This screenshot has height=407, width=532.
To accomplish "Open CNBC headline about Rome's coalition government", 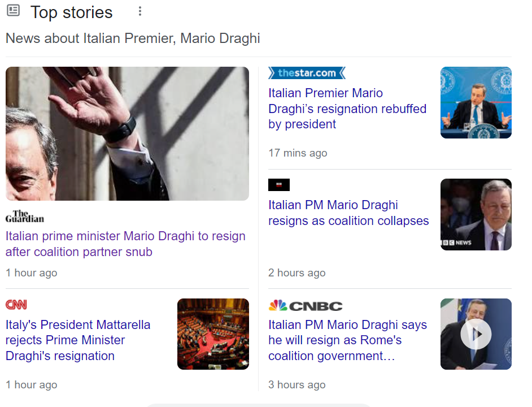I will click(x=347, y=340).
